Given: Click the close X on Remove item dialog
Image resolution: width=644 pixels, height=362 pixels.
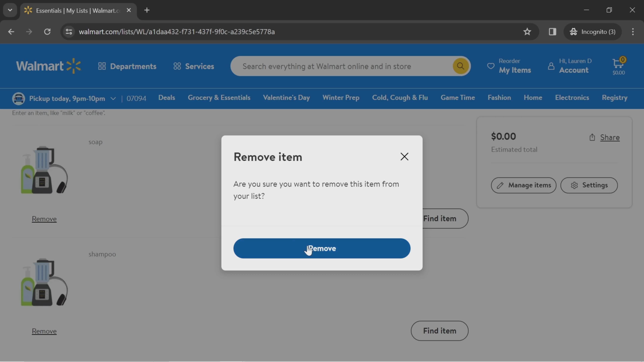Looking at the screenshot, I should [x=404, y=157].
